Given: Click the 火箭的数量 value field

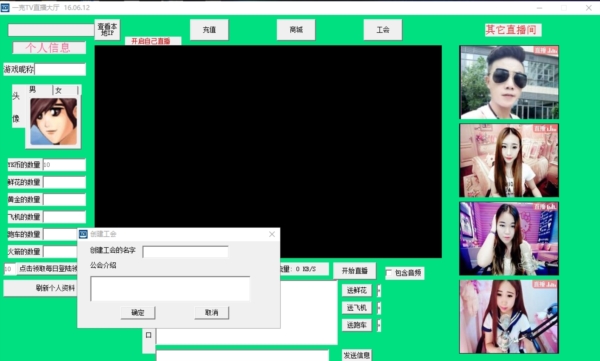Looking at the screenshot, I should click(x=60, y=252).
